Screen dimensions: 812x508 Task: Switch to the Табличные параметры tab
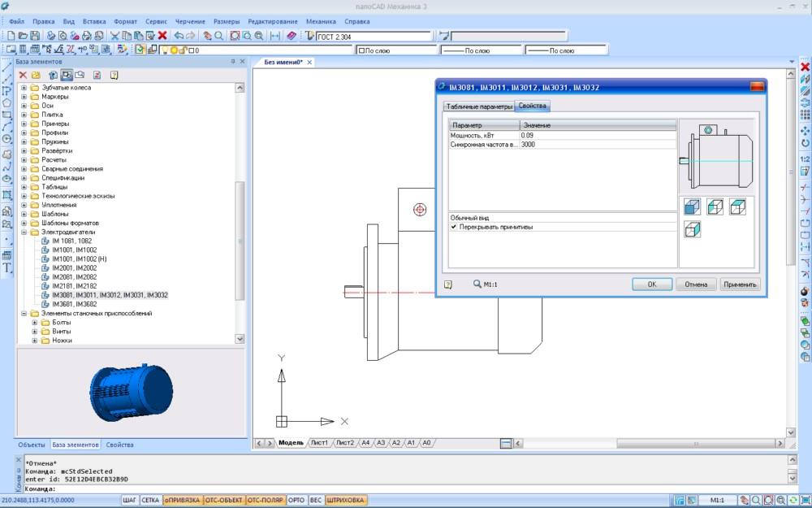[x=479, y=106]
